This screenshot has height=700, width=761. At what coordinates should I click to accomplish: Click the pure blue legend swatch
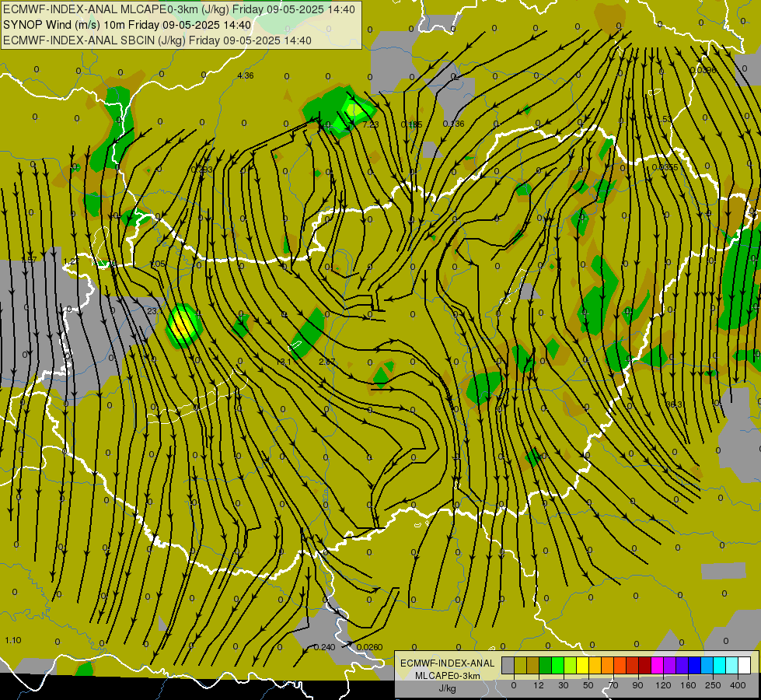coord(695,665)
